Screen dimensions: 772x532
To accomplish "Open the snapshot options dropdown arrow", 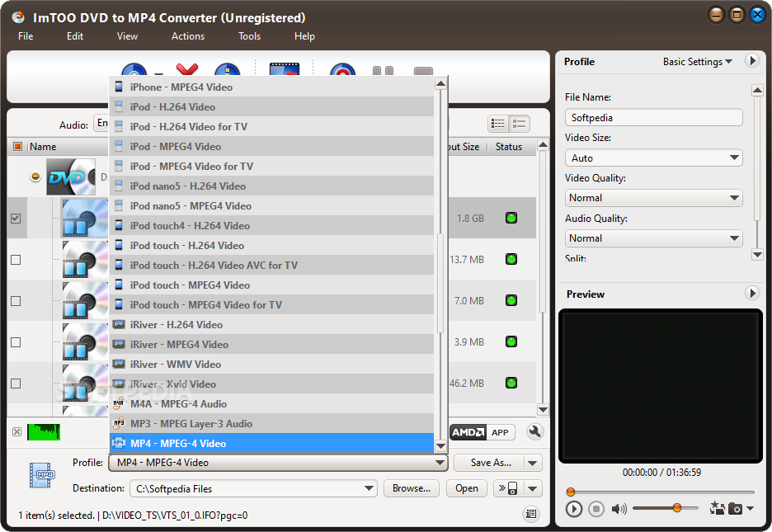I will (750, 508).
